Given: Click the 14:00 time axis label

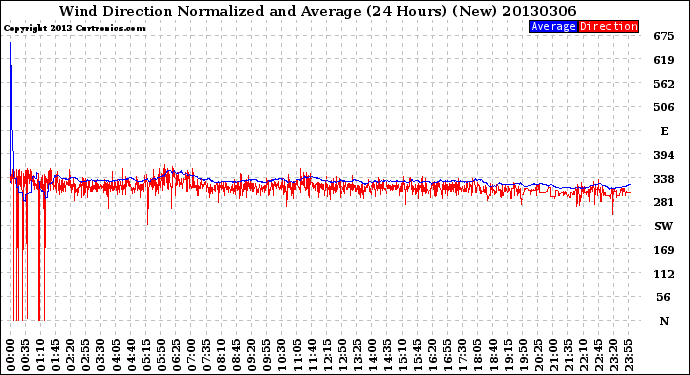Looking at the screenshot, I should click(x=372, y=355).
